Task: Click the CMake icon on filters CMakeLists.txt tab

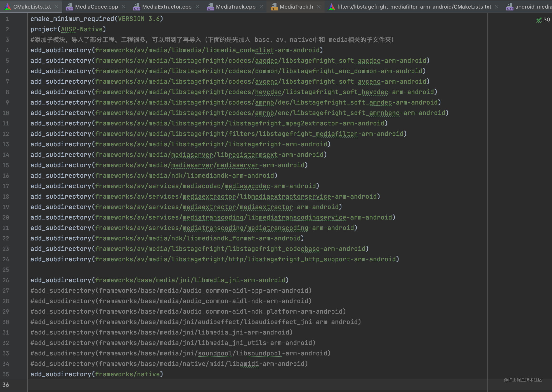Action: click(x=331, y=6)
